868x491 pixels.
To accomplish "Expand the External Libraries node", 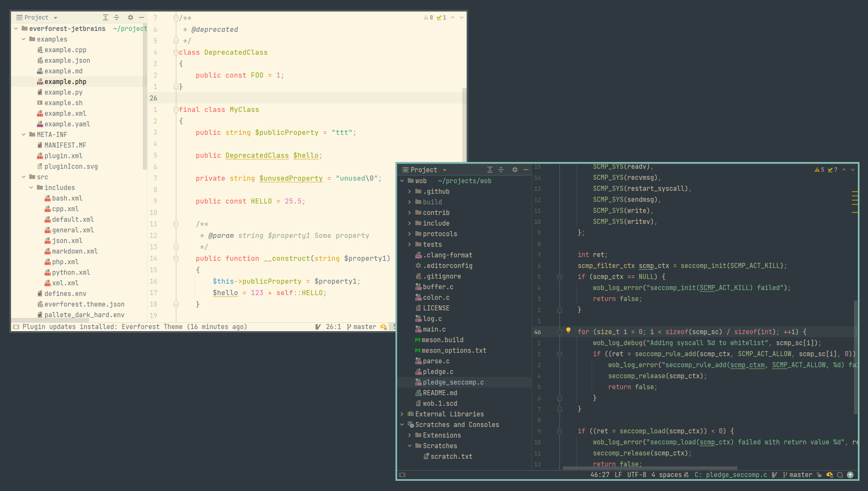I will coord(402,414).
